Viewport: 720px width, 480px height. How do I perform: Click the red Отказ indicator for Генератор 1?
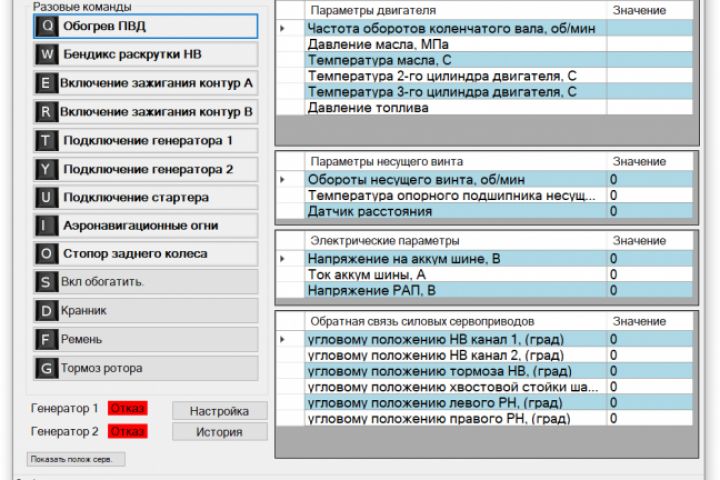point(128,408)
